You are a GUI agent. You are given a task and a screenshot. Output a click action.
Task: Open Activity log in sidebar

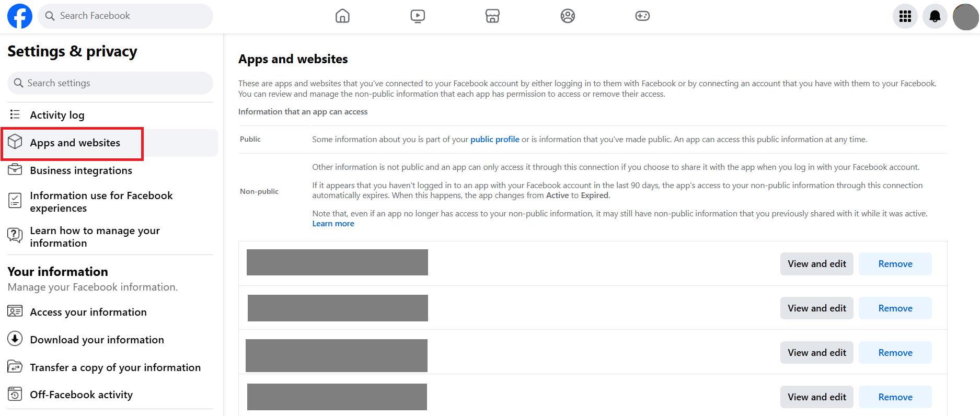57,115
